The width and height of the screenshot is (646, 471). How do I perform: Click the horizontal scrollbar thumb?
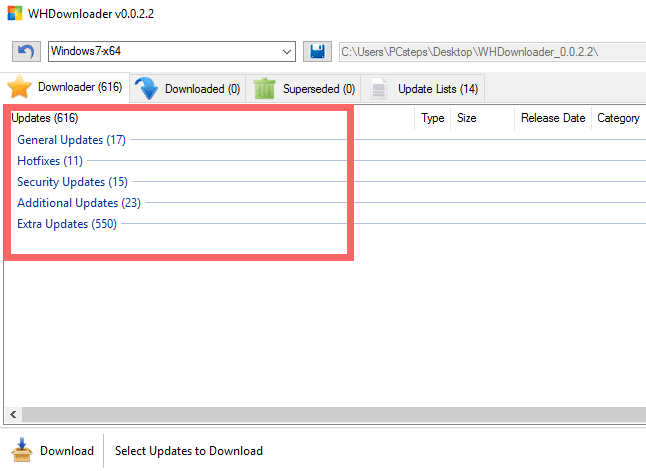[330, 413]
